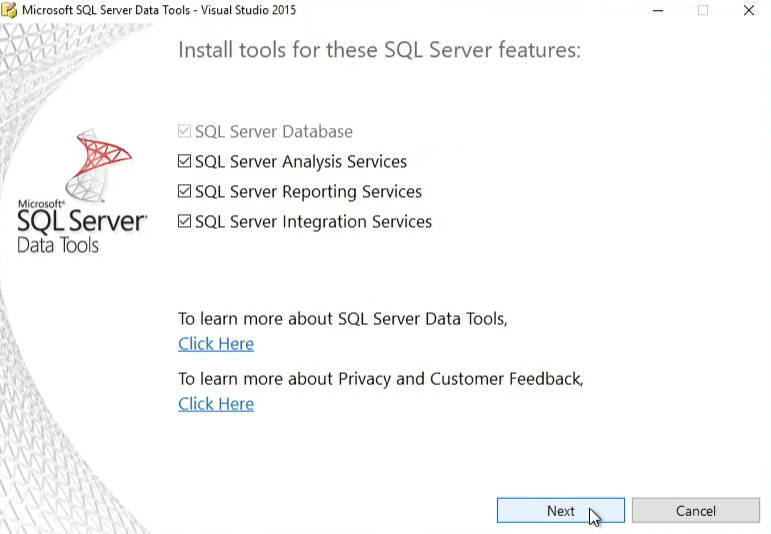Open Click Here link about SQL Server Data Tools
The height and width of the screenshot is (534, 771).
pyautogui.click(x=216, y=344)
